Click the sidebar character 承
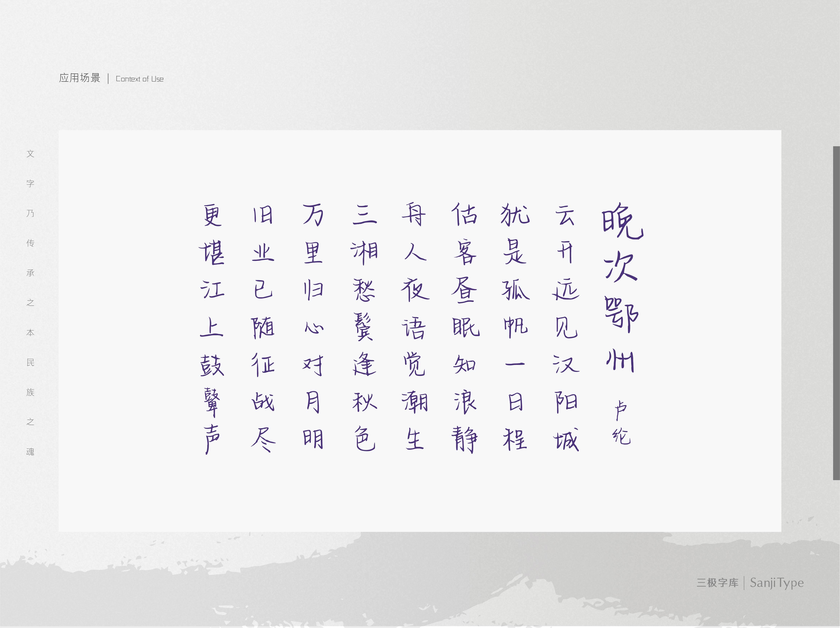 pos(30,273)
